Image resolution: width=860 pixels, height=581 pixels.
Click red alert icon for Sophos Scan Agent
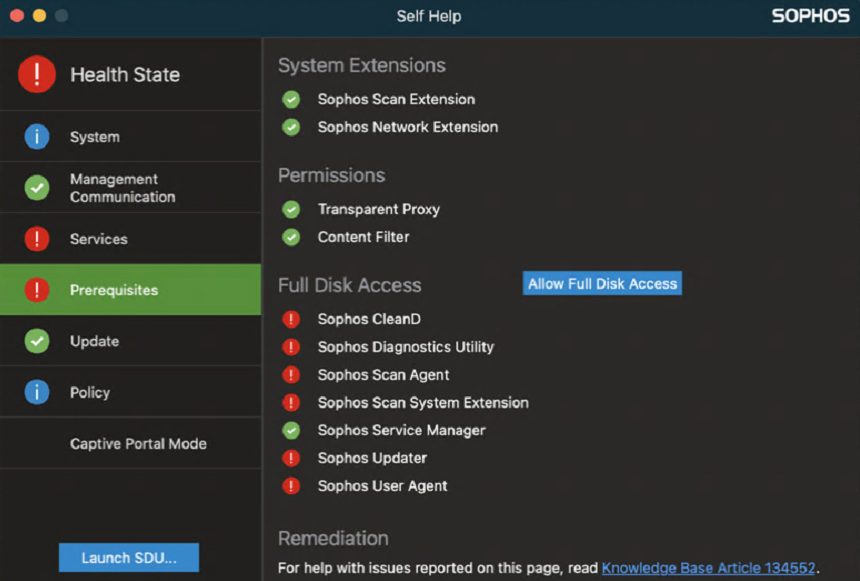(x=291, y=375)
